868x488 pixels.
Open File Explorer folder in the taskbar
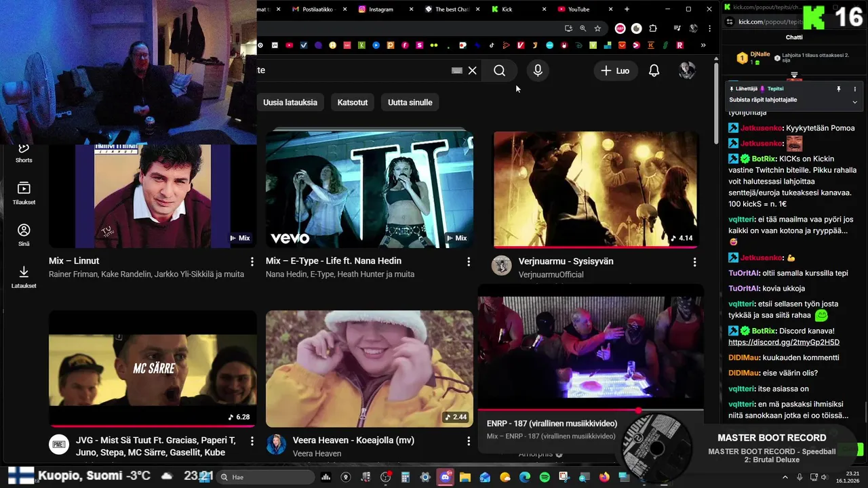[465, 477]
